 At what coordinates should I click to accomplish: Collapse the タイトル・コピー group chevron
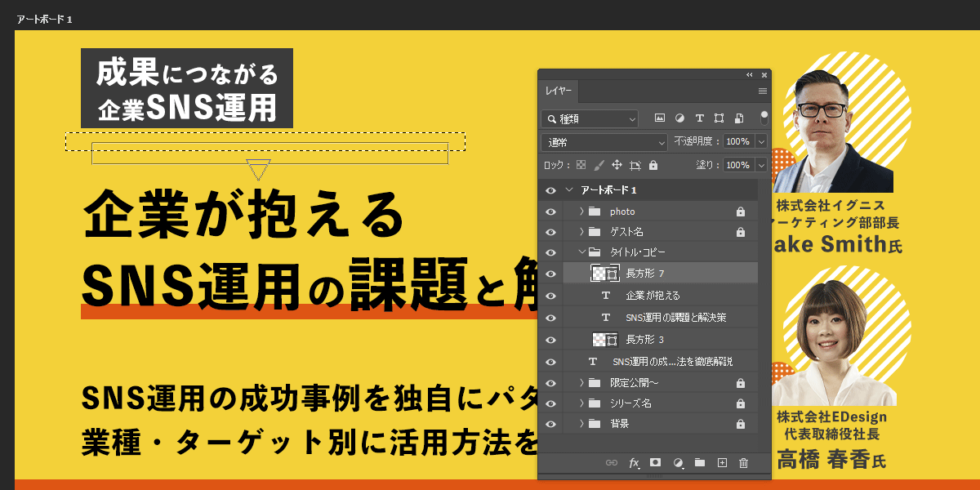(x=581, y=252)
